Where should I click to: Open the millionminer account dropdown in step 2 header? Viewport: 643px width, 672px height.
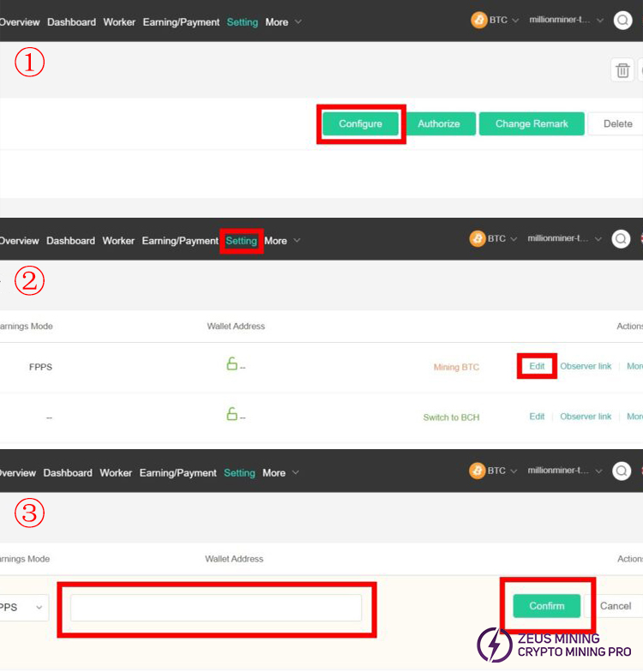click(565, 239)
